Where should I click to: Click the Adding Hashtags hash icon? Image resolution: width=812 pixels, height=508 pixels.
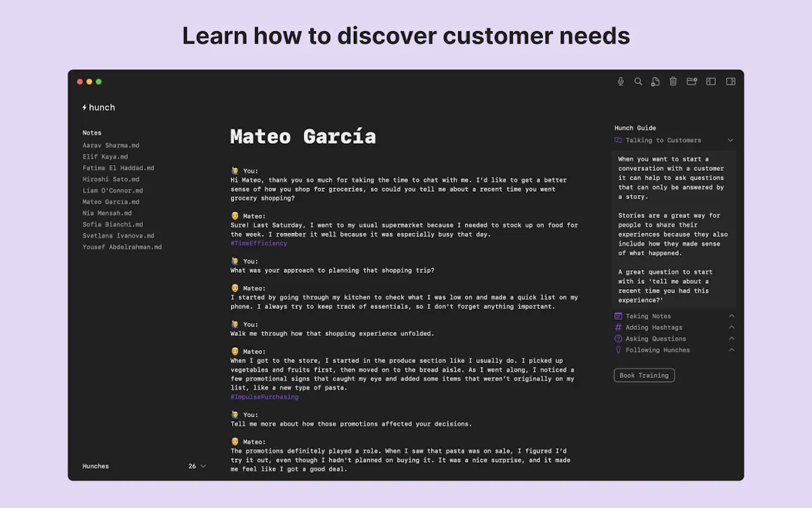[x=618, y=327]
